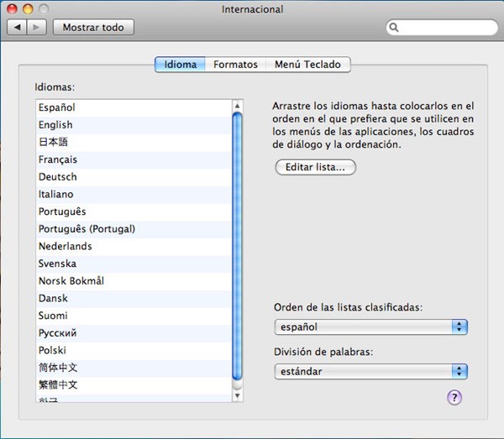Click the language list scroll up arrow
The width and height of the screenshot is (504, 439).
coord(237,106)
